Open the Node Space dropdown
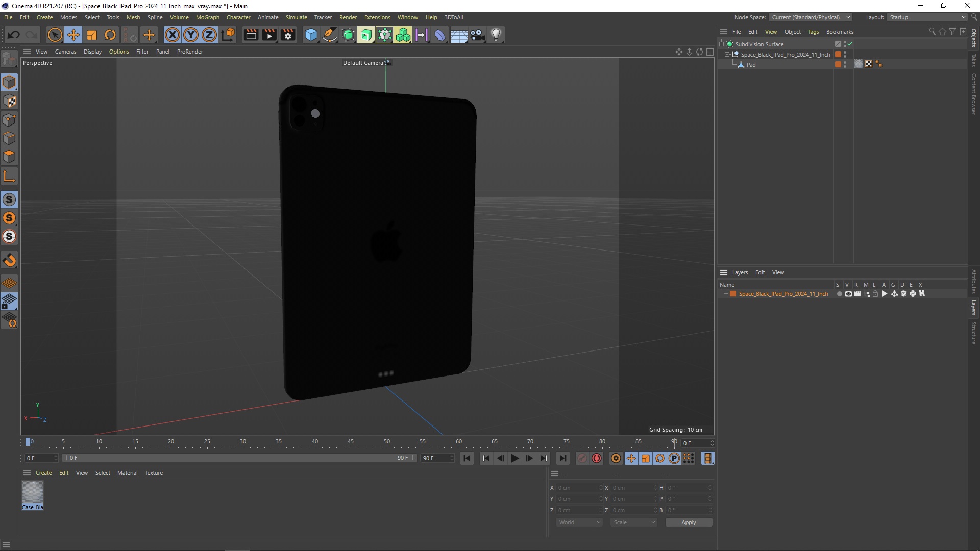Viewport: 980px width, 551px height. coord(811,17)
